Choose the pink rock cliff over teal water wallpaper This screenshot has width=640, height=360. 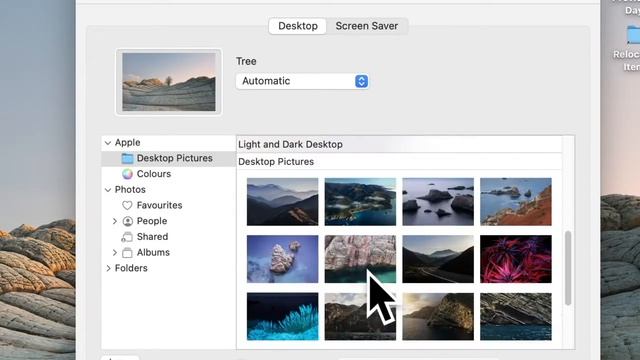click(360, 259)
